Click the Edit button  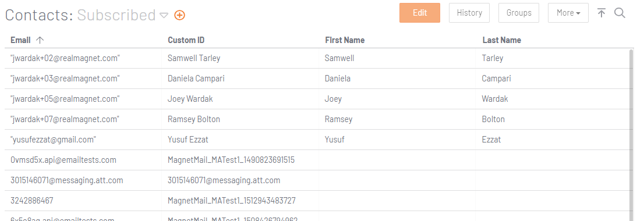coord(420,13)
